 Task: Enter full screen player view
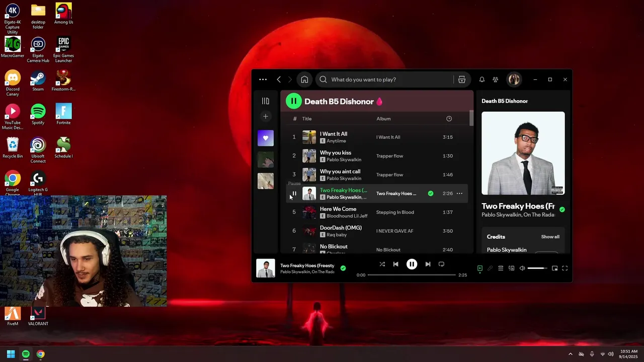(565, 268)
